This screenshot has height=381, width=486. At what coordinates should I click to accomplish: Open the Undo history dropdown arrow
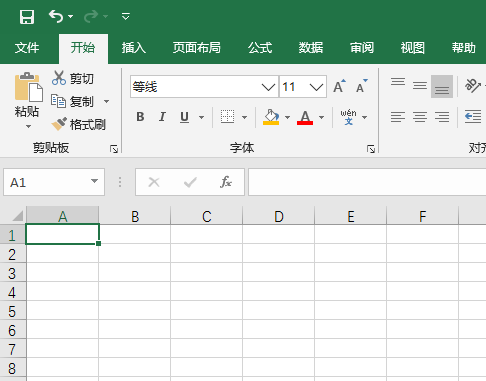(x=71, y=16)
